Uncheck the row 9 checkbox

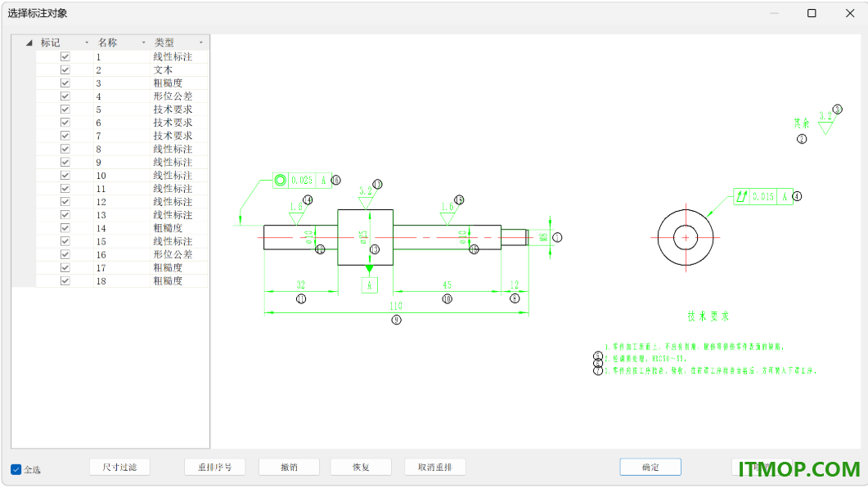point(65,162)
